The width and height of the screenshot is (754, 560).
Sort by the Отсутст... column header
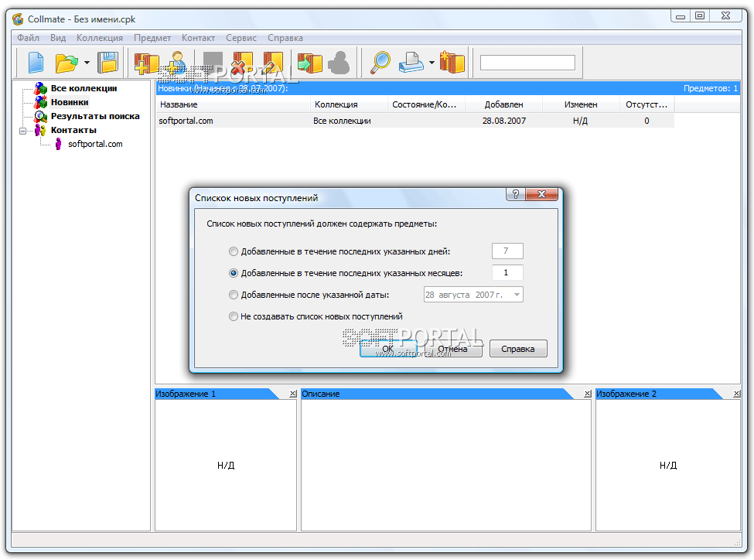(647, 104)
